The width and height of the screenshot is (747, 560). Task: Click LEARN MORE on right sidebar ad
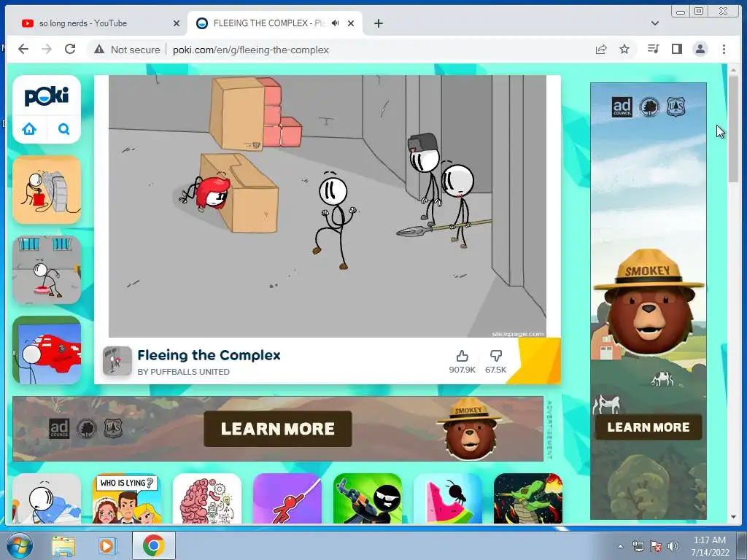(x=649, y=427)
